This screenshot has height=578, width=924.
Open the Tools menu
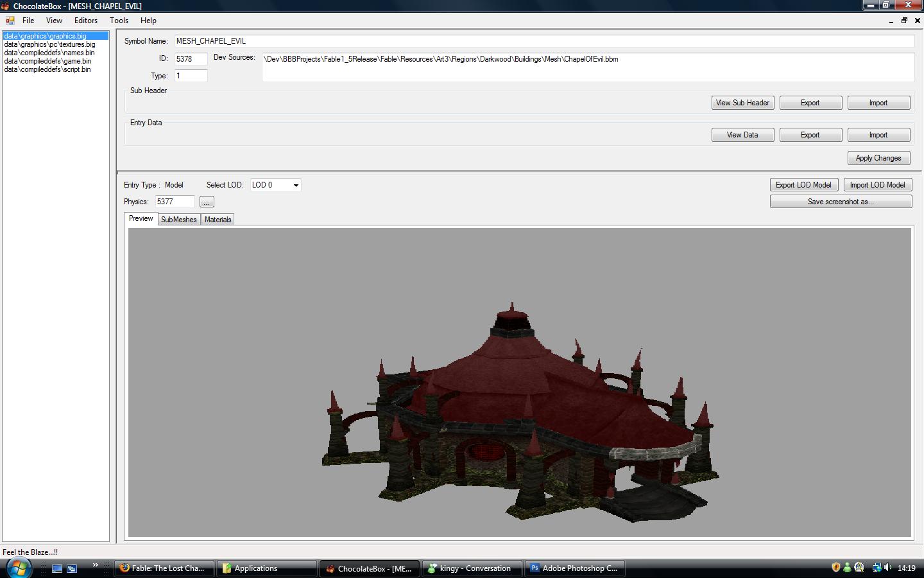(x=119, y=21)
